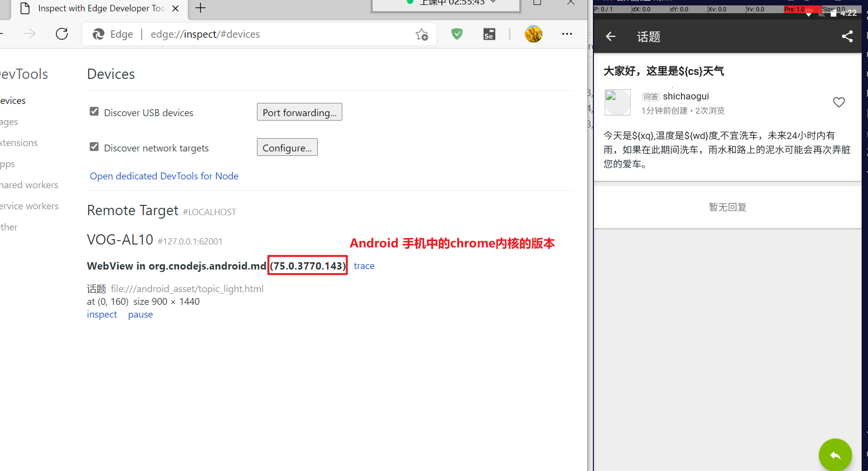Pause the remote target page

(140, 314)
